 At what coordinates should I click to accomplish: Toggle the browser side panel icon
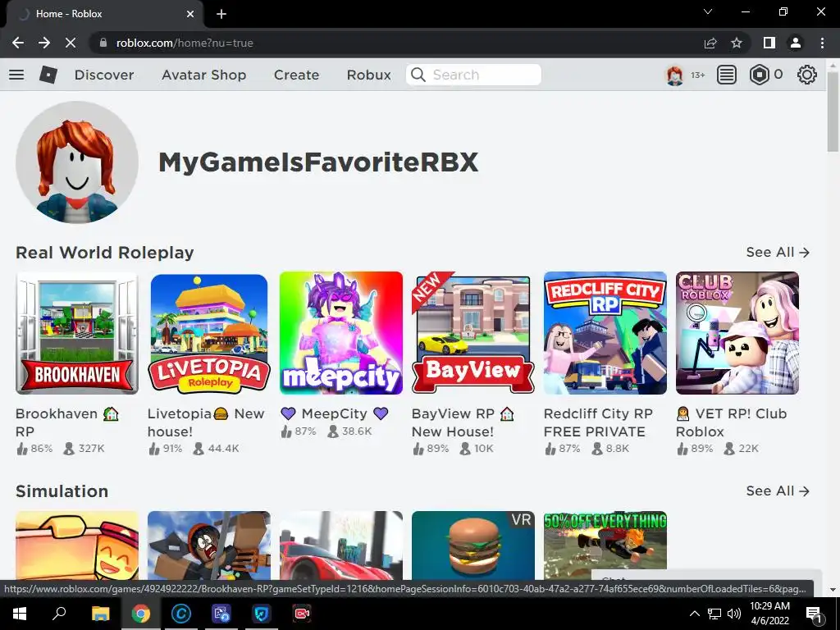point(769,43)
